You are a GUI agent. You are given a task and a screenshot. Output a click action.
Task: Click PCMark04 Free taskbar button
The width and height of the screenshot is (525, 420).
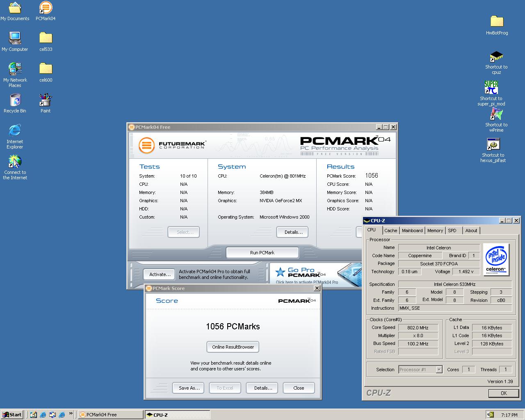111,415
